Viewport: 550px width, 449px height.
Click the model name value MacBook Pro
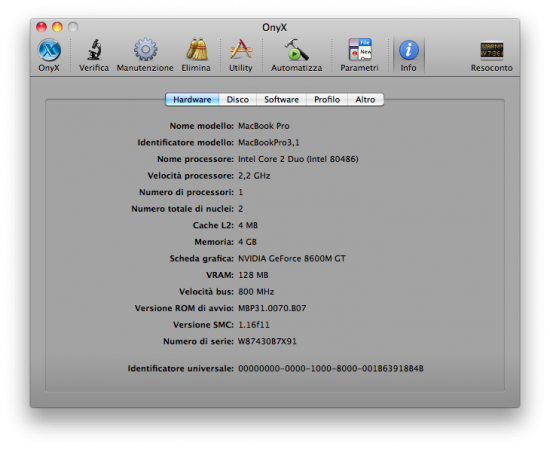click(264, 126)
